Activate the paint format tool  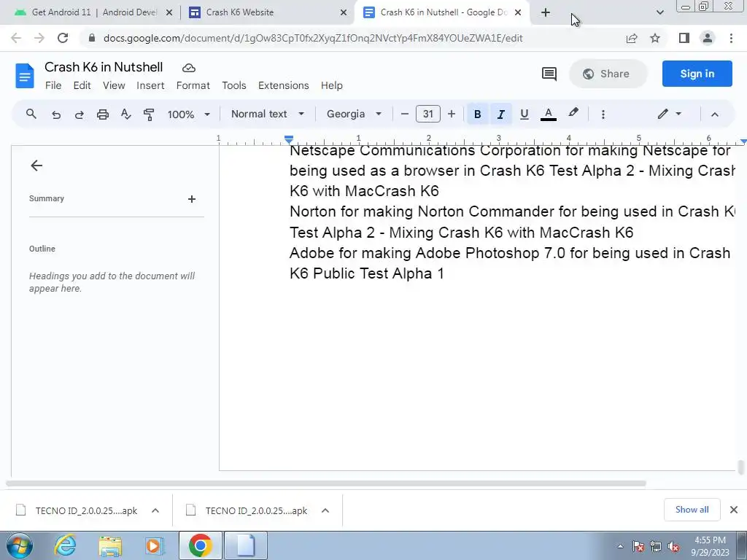[149, 114]
